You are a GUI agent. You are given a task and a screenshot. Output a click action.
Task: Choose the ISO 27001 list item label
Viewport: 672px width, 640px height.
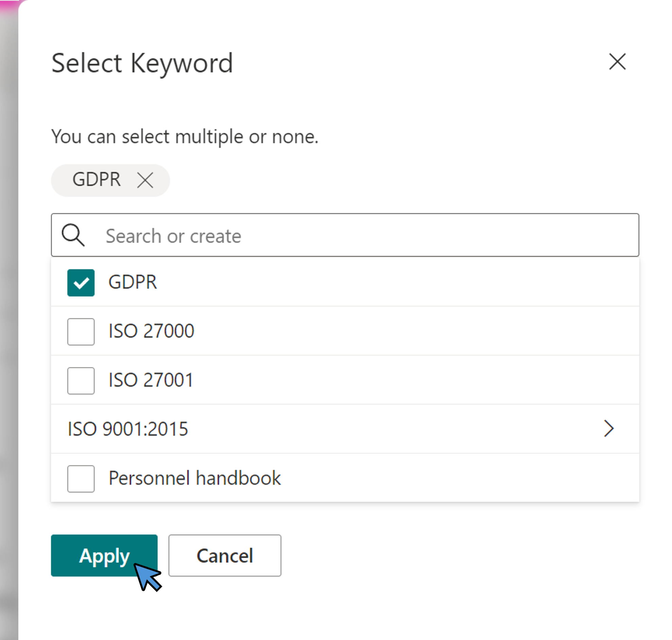(x=151, y=380)
